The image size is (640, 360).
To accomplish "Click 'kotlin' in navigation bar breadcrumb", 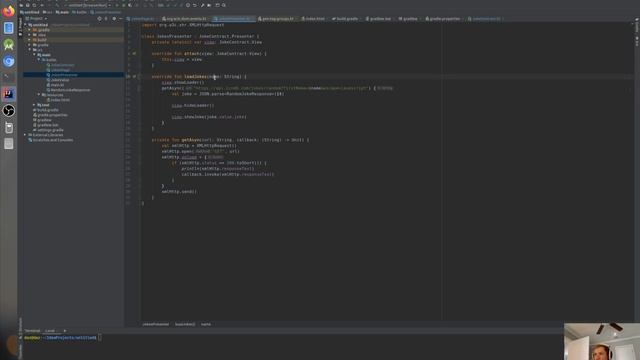I will click(x=79, y=12).
